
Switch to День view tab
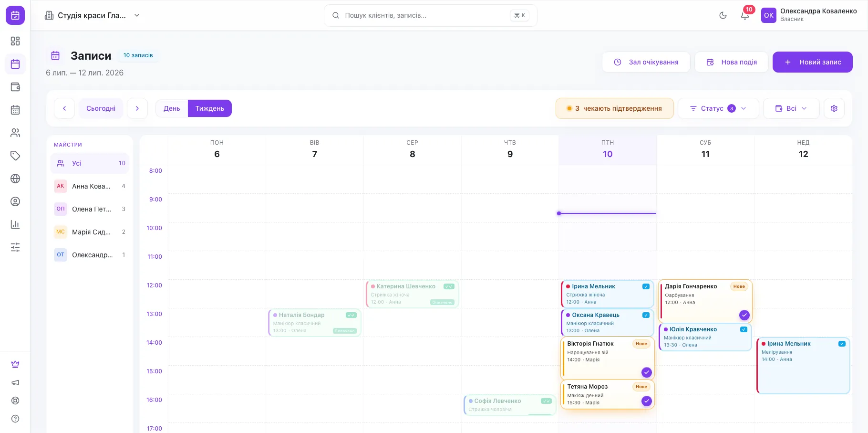pyautogui.click(x=172, y=108)
